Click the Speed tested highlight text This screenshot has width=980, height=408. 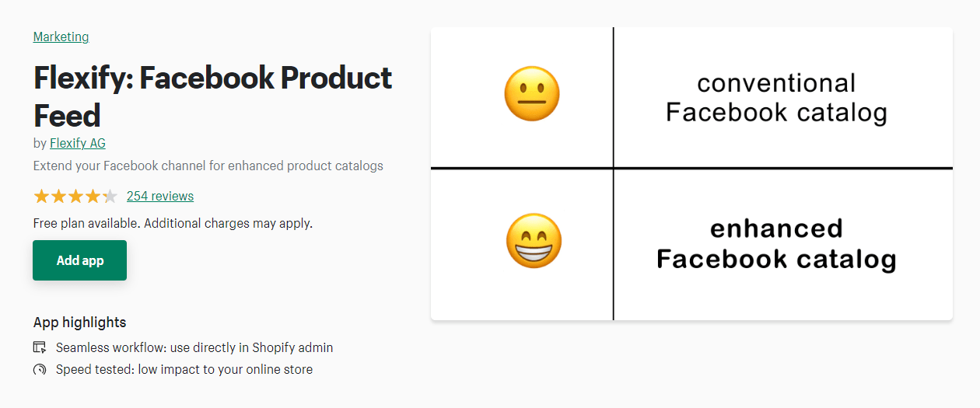click(184, 370)
